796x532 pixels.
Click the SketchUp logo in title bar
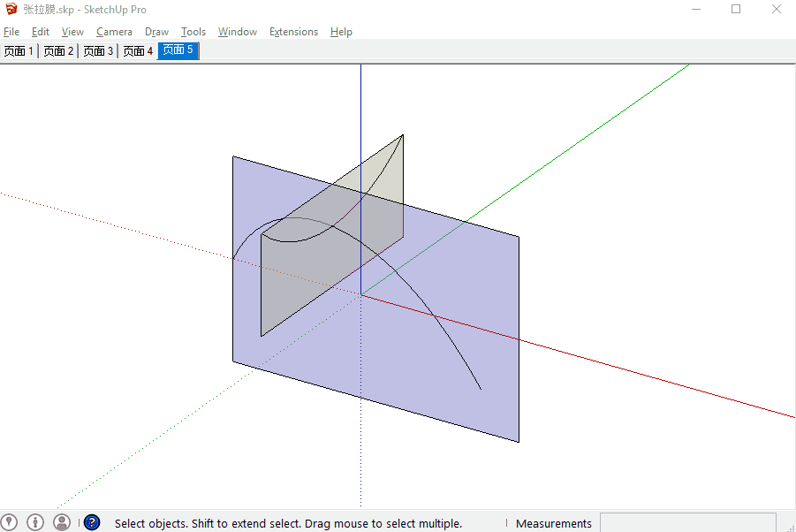tap(11, 9)
